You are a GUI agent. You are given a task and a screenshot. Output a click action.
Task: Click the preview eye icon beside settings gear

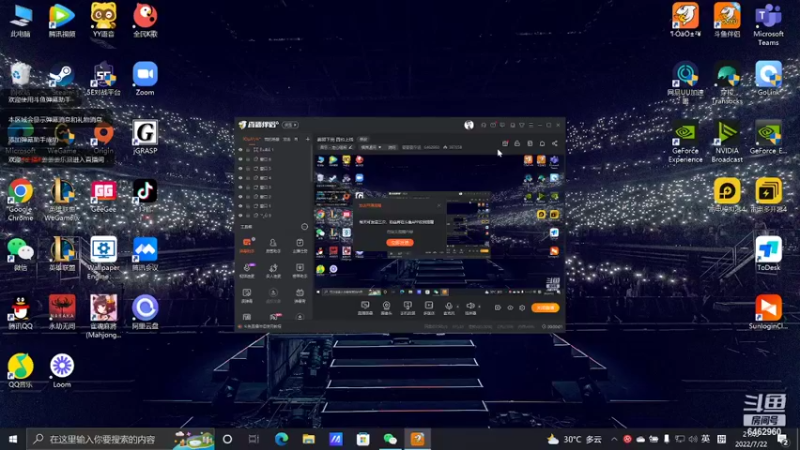click(x=510, y=308)
